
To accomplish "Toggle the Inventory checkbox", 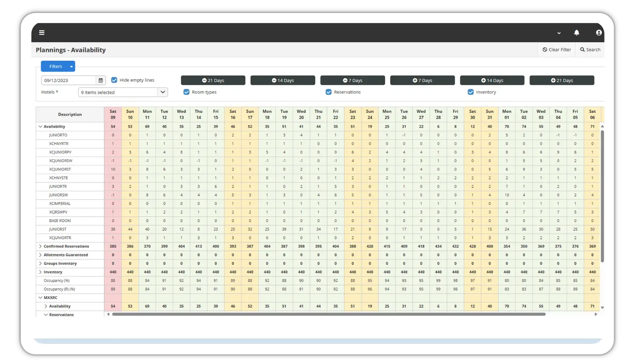I will point(471,92).
